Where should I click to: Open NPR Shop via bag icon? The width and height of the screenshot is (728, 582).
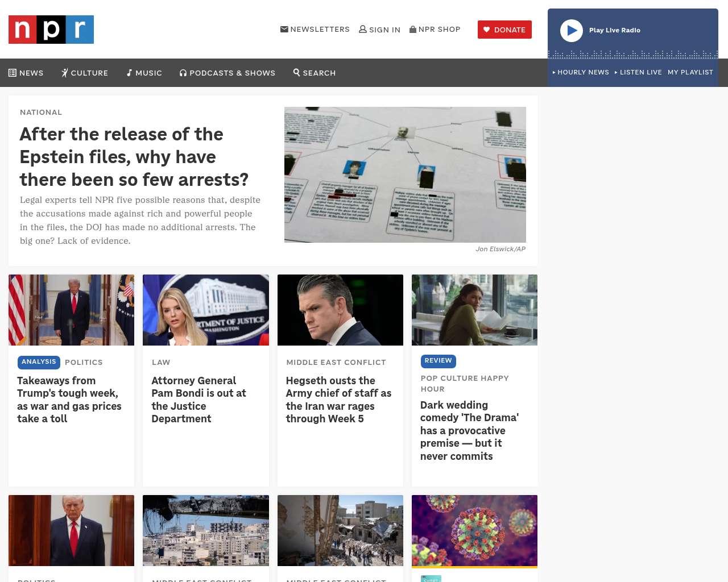click(413, 29)
